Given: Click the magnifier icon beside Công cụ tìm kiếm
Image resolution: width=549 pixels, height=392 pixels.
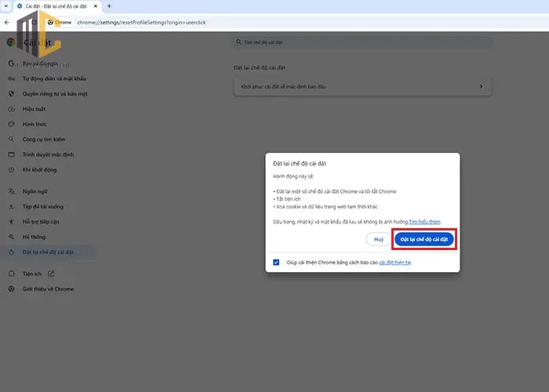Looking at the screenshot, I should coord(11,140).
